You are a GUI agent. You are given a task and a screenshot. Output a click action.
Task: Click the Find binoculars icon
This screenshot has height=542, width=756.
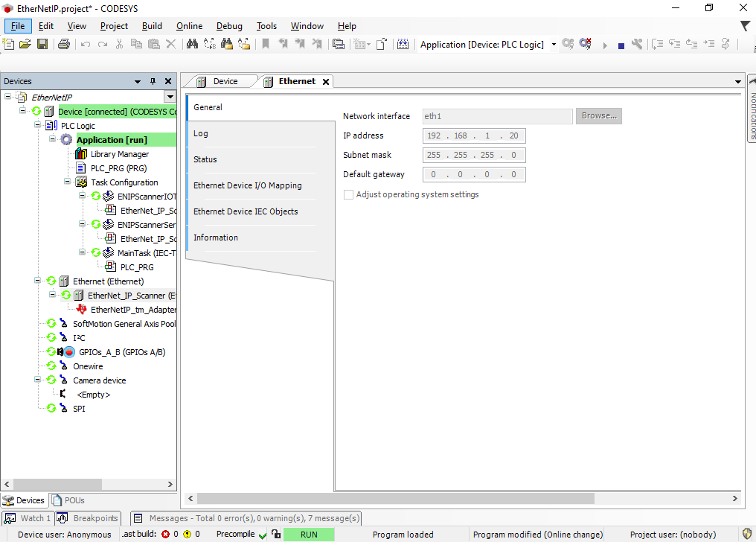(x=192, y=45)
